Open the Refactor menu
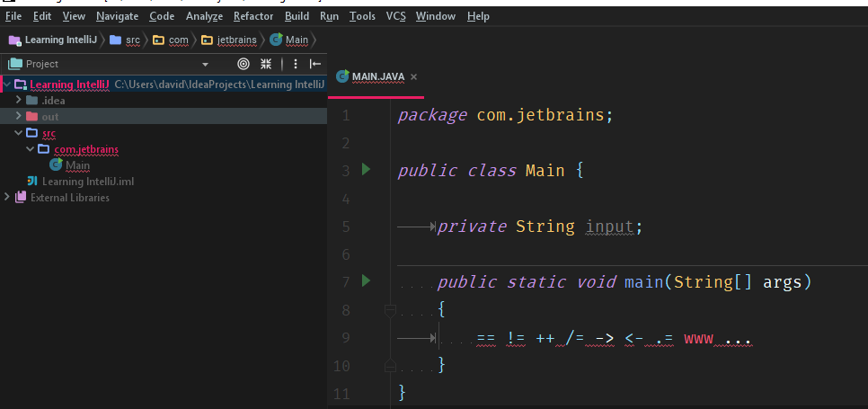Screen dimensions: 868x409 click(253, 16)
